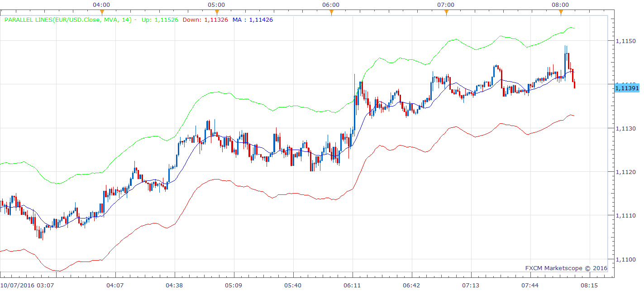Click the 1,1150 price axis label
This screenshot has height=291, width=644.
(626, 41)
